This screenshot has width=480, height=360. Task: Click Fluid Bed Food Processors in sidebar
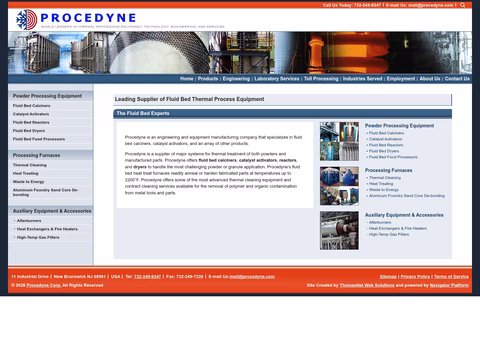39,139
